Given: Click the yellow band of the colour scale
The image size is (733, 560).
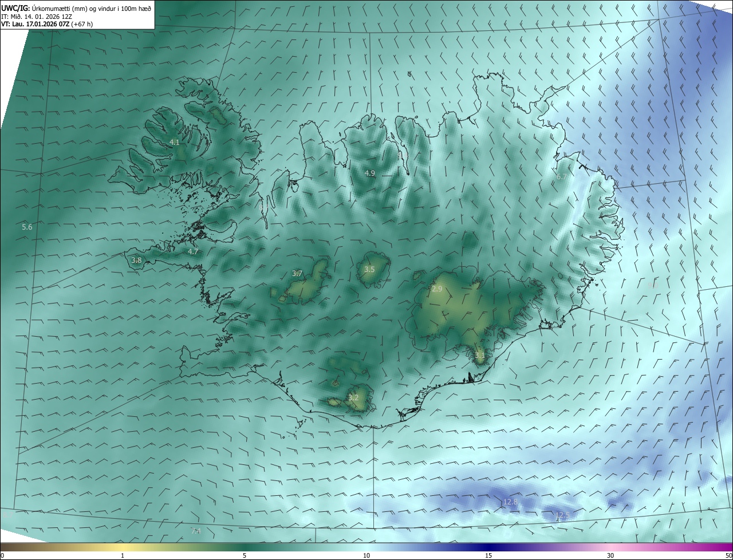Looking at the screenshot, I should (x=123, y=547).
